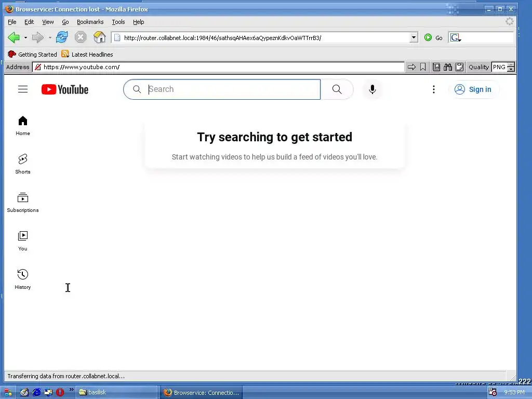Click the system tray notification icon
The image size is (532, 399).
493,392
